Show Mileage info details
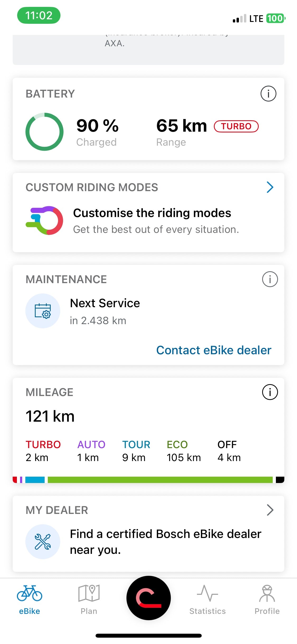Image resolution: width=297 pixels, height=644 pixels. pos(270,392)
